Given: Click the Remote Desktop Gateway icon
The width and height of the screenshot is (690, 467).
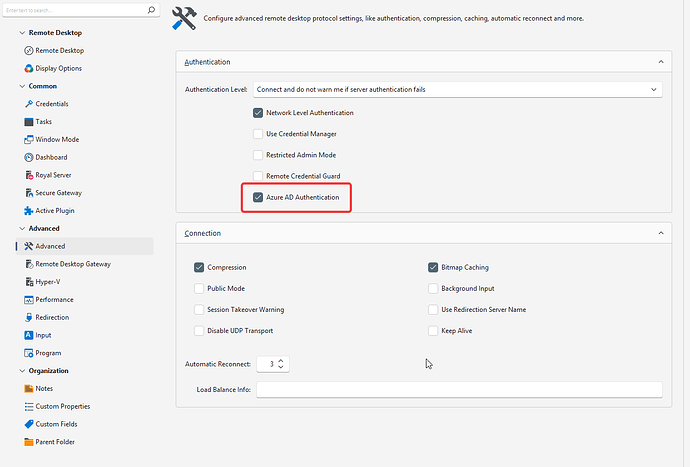Looking at the screenshot, I should (x=29, y=264).
